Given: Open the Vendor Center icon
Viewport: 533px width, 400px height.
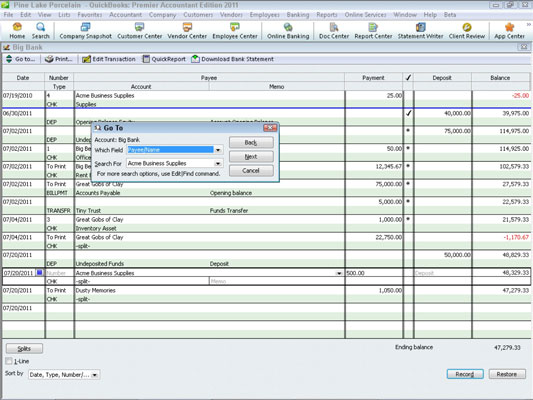Looking at the screenshot, I should (187, 31).
